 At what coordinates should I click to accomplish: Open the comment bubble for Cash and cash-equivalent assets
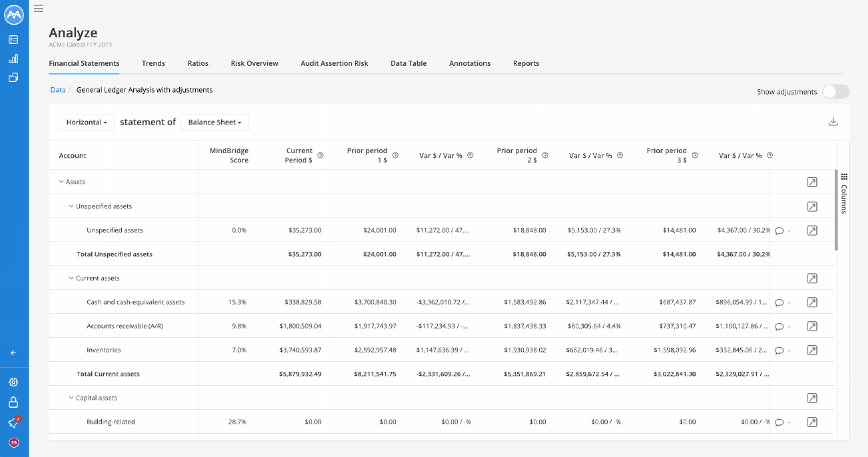pyautogui.click(x=779, y=303)
